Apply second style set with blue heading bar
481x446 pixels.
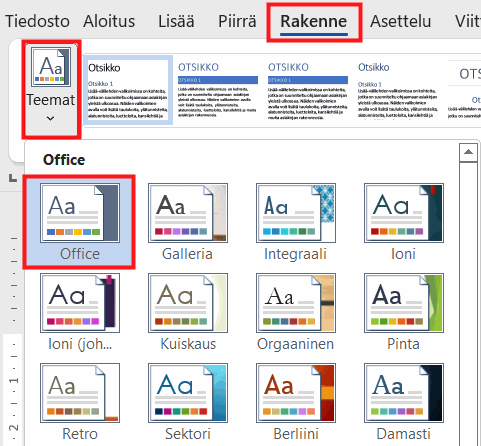click(218, 90)
